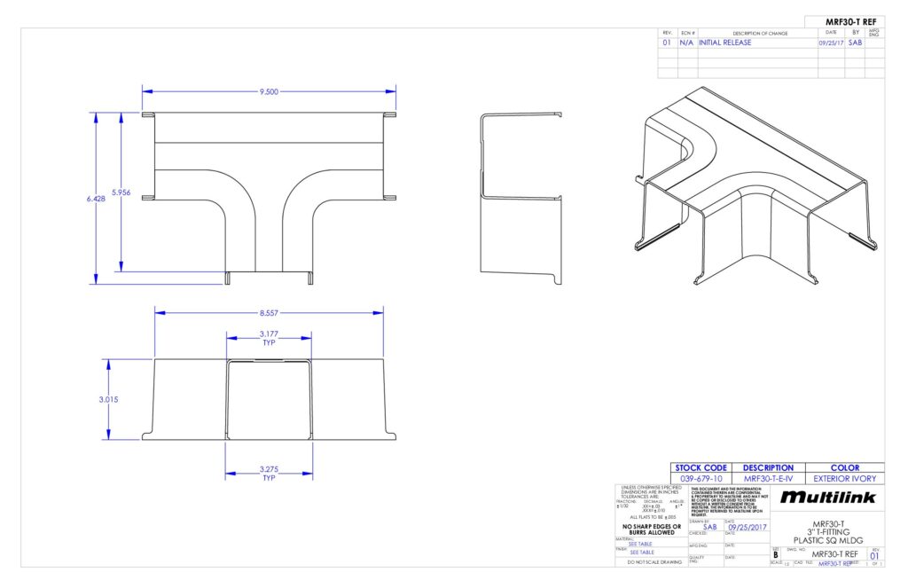Select the 3.177 TYP dimension
The height and width of the screenshot is (588, 908).
tap(269, 338)
